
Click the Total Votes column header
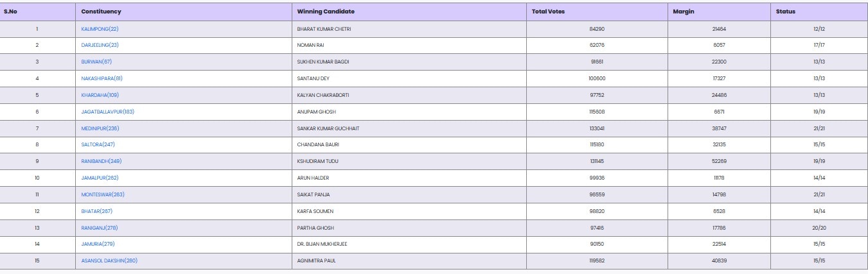tap(548, 12)
